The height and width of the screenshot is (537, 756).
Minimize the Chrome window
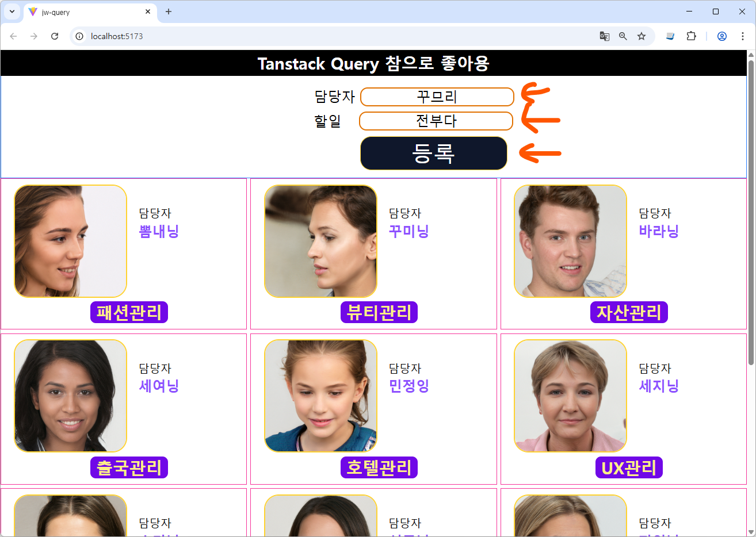click(x=689, y=11)
